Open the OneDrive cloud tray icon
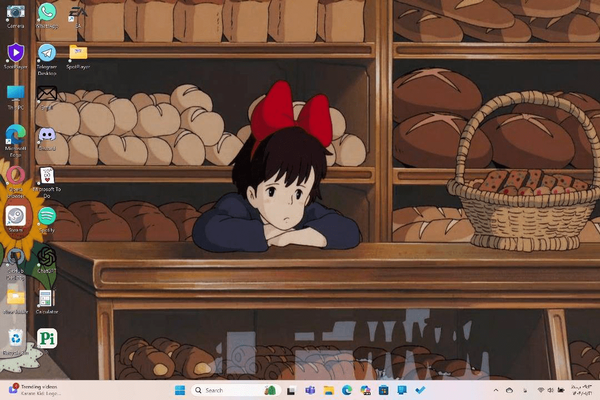Screen dimensions: 600x400 click(x=509, y=390)
